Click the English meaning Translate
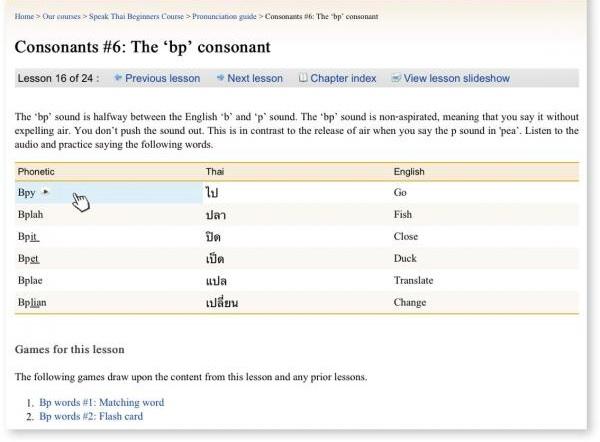 pyautogui.click(x=413, y=280)
